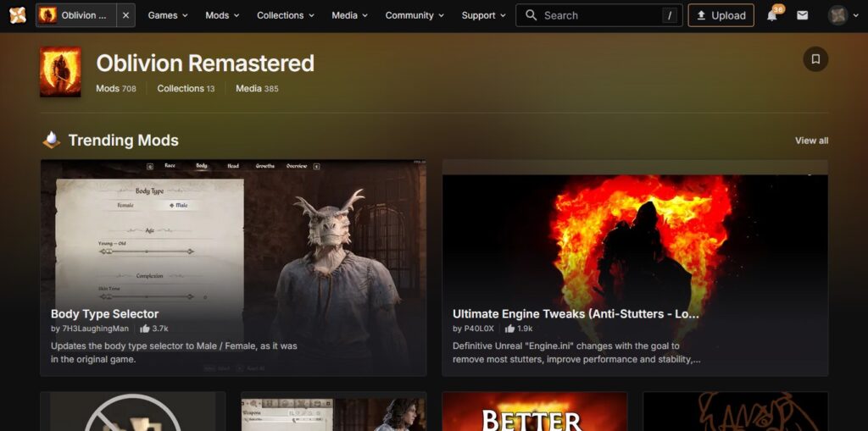Click the Oblivion Remastered game cover image
This screenshot has width=868, height=431.
point(60,72)
